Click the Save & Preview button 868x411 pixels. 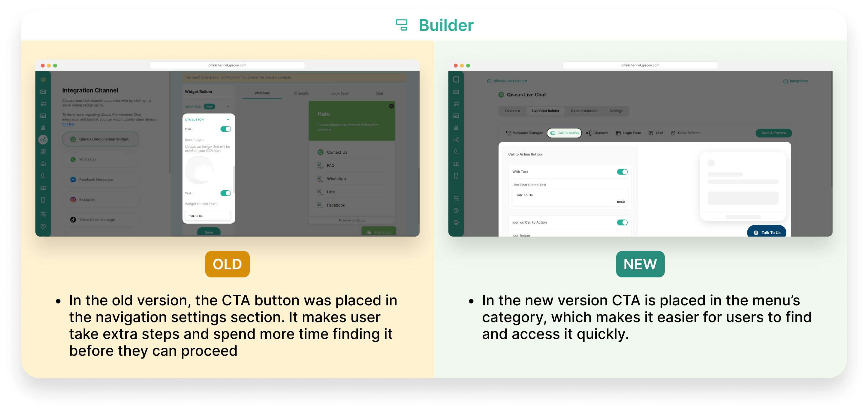point(774,133)
